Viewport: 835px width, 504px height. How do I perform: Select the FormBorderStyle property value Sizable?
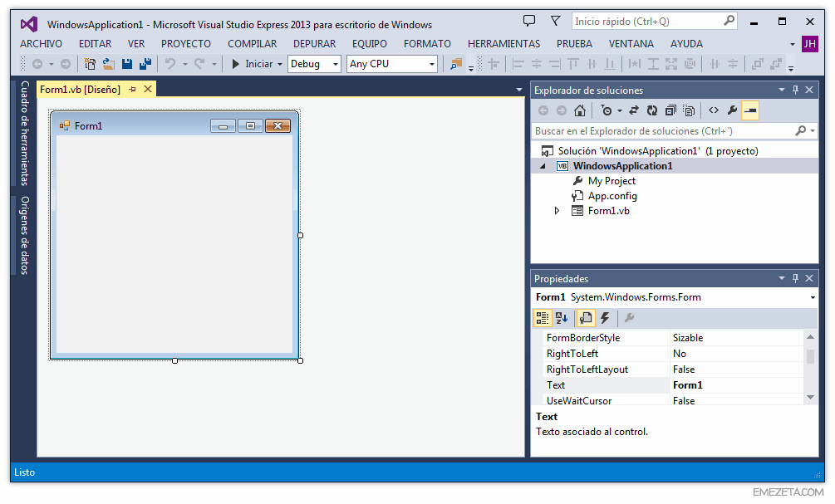(x=736, y=338)
